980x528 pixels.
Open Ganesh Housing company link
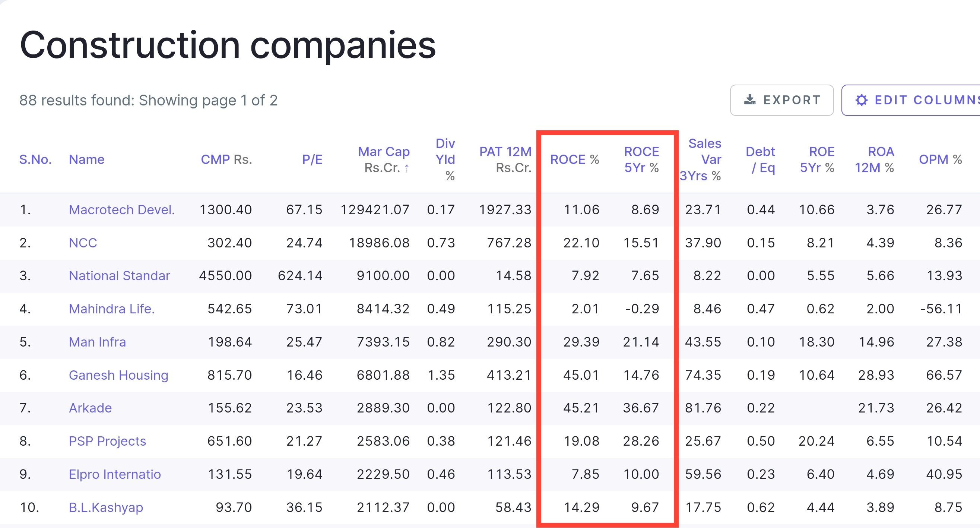[x=118, y=375]
